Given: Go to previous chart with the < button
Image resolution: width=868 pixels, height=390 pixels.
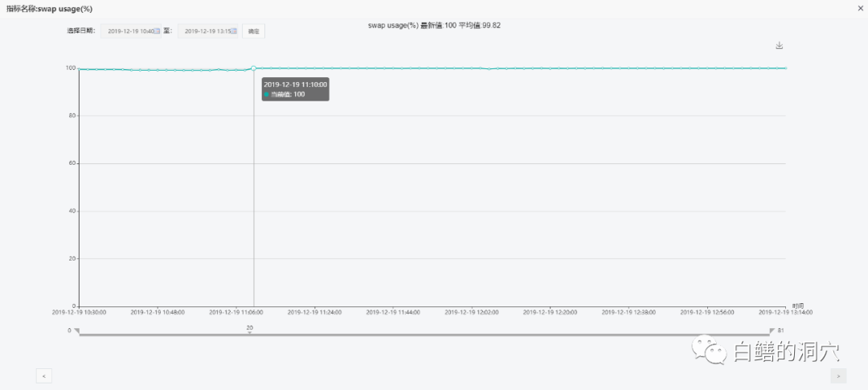Looking at the screenshot, I should (x=43, y=376).
